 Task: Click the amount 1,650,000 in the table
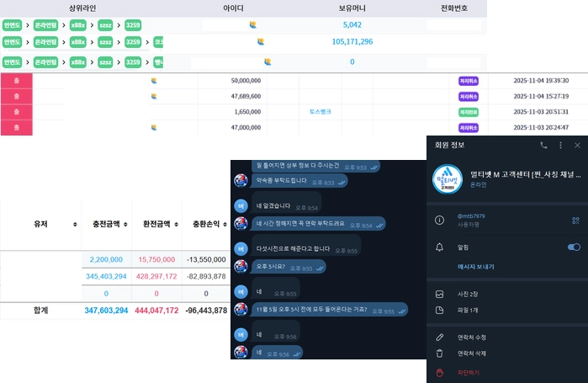coord(247,112)
